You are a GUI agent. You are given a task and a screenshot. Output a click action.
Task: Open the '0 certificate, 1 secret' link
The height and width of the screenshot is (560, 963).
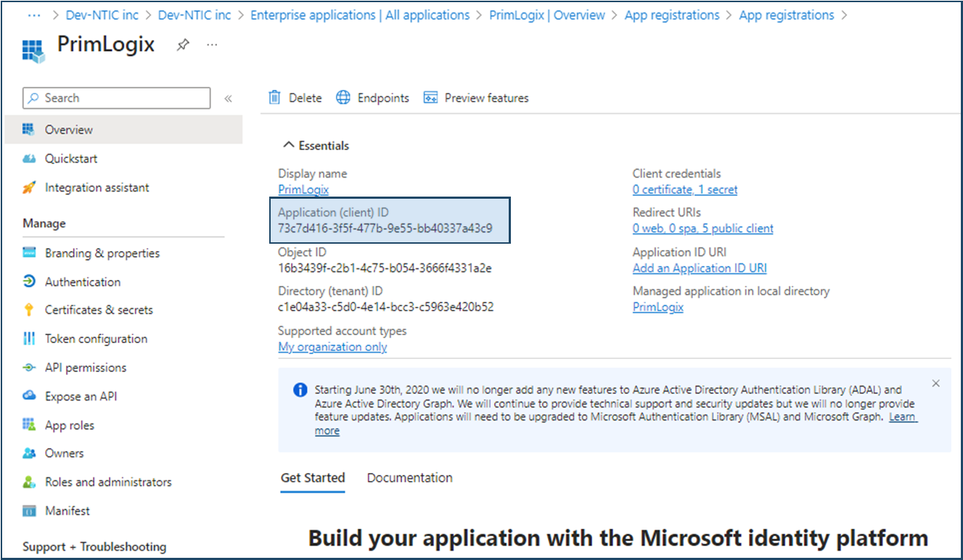click(684, 189)
